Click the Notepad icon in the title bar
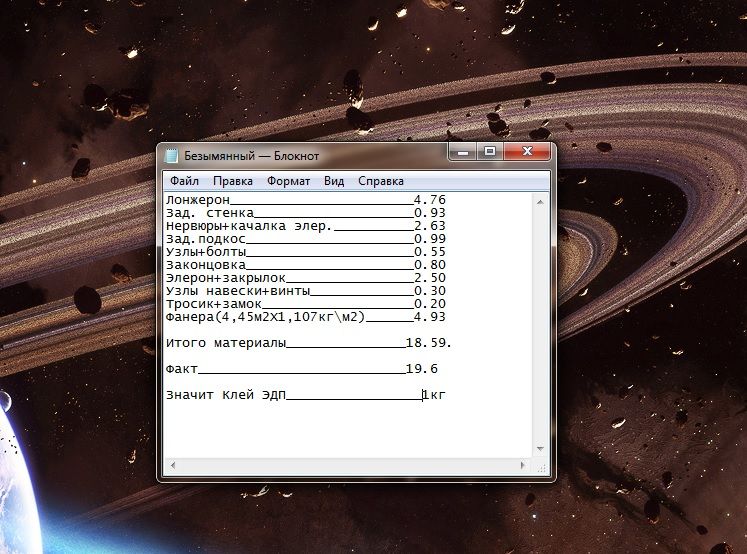The width and height of the screenshot is (747, 554). click(x=171, y=157)
